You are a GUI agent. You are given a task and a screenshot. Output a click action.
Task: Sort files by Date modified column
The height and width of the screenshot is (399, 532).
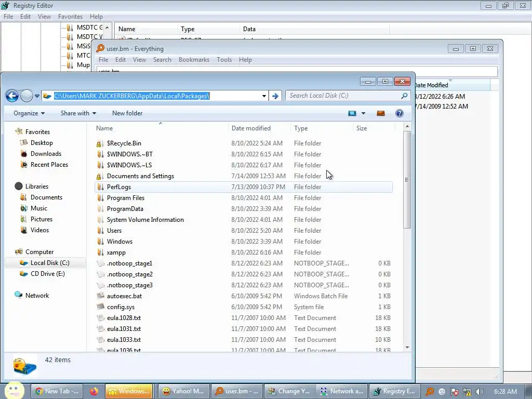[251, 128]
